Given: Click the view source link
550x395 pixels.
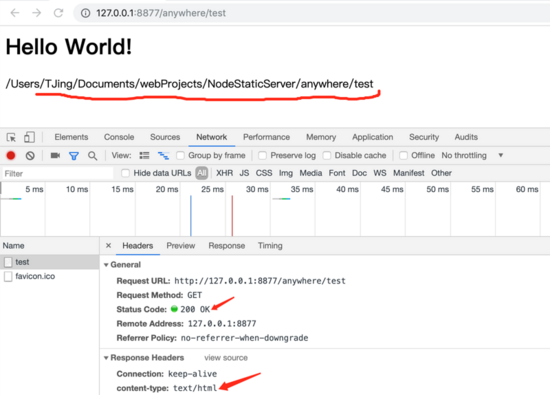Looking at the screenshot, I should [x=226, y=358].
